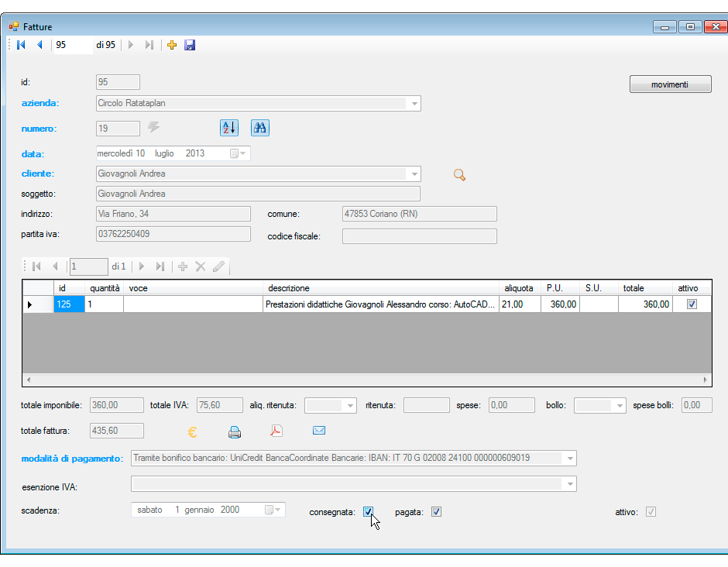Open the esenzione IVA dropdown

click(570, 484)
